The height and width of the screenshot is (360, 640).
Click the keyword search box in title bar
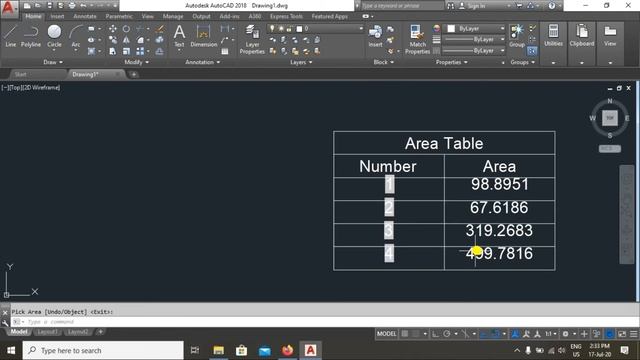402,6
